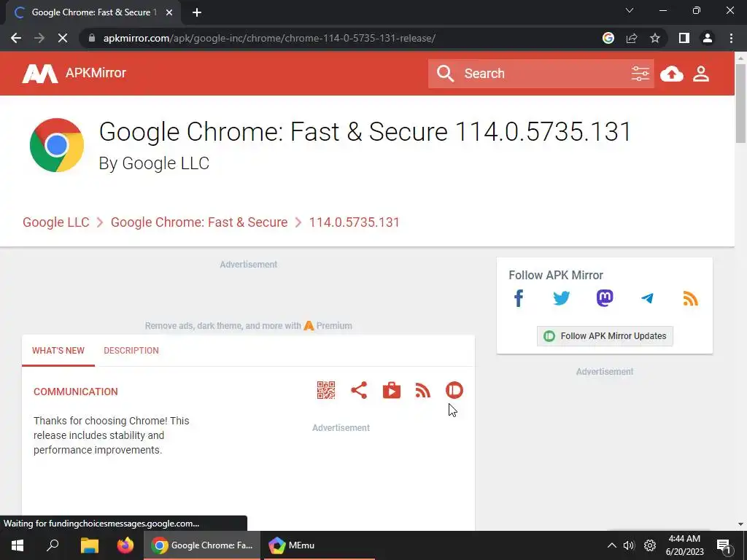The width and height of the screenshot is (747, 560).
Task: Go back to the previous page
Action: click(x=16, y=38)
